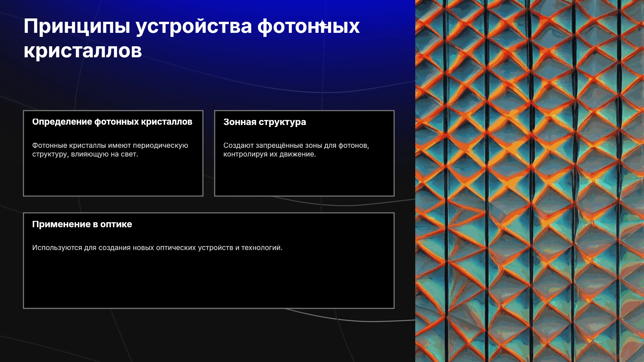Click empty space inside the "Применение в оптике" card

(209, 282)
